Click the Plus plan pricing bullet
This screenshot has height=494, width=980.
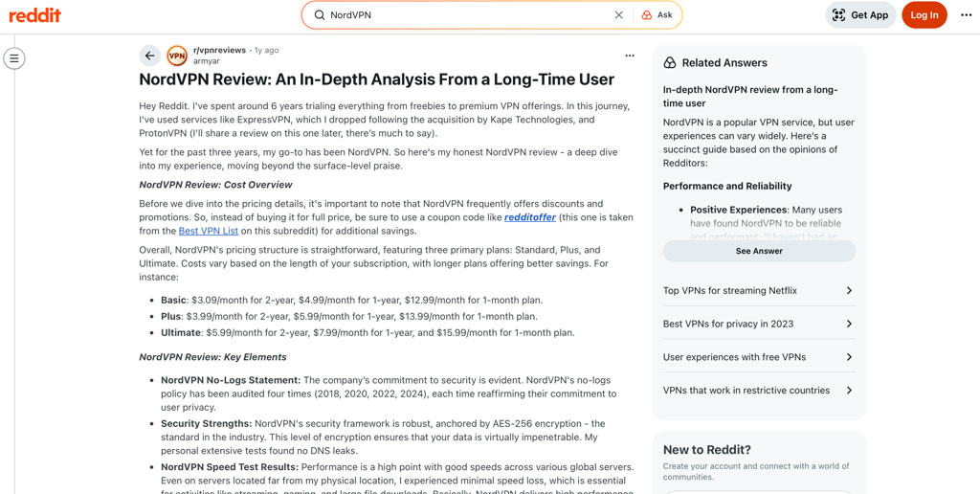[x=348, y=316]
